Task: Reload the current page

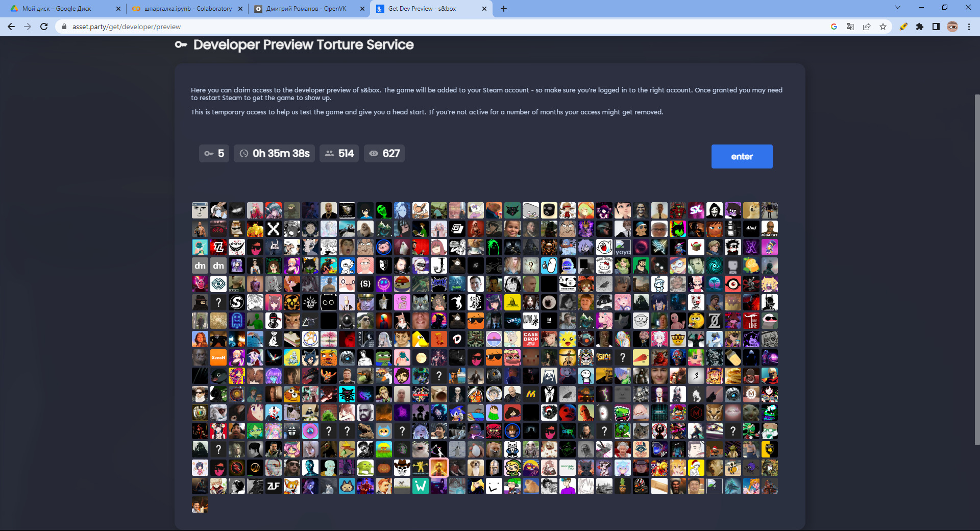Action: (x=44, y=27)
